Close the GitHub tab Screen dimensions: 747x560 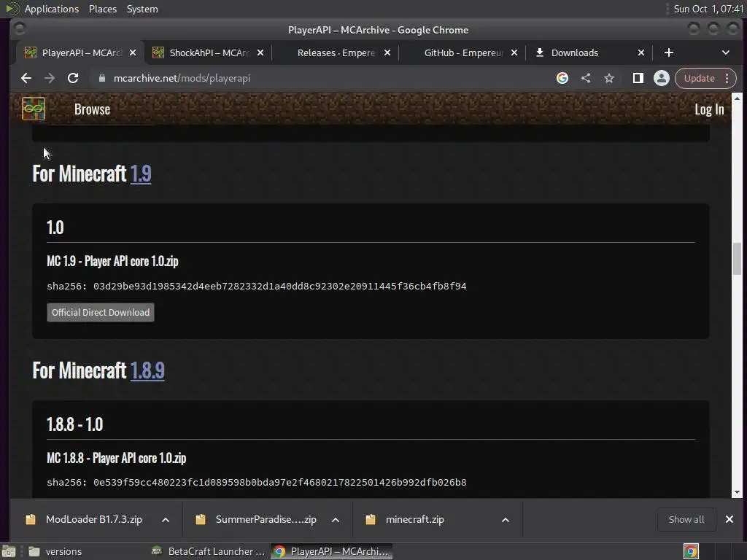(514, 52)
